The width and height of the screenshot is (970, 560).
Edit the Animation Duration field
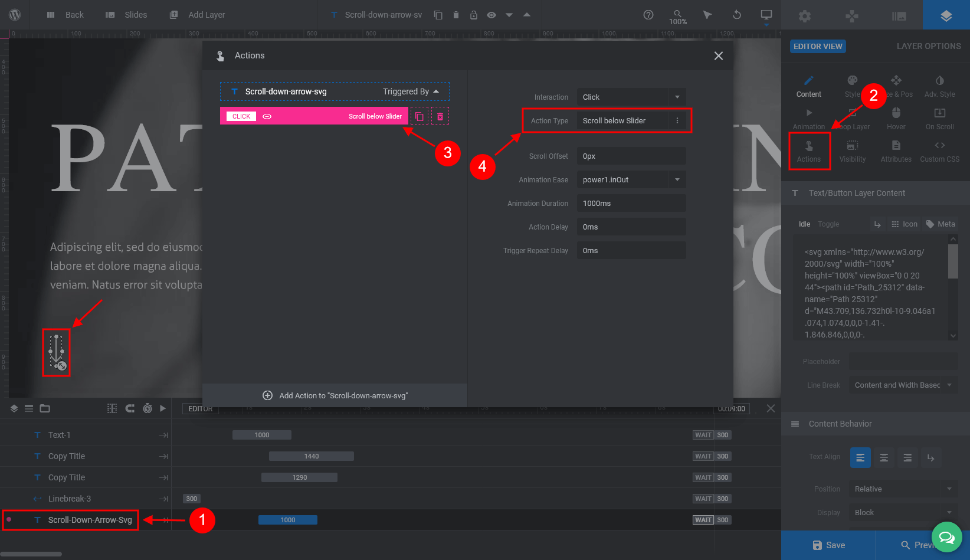tap(631, 203)
